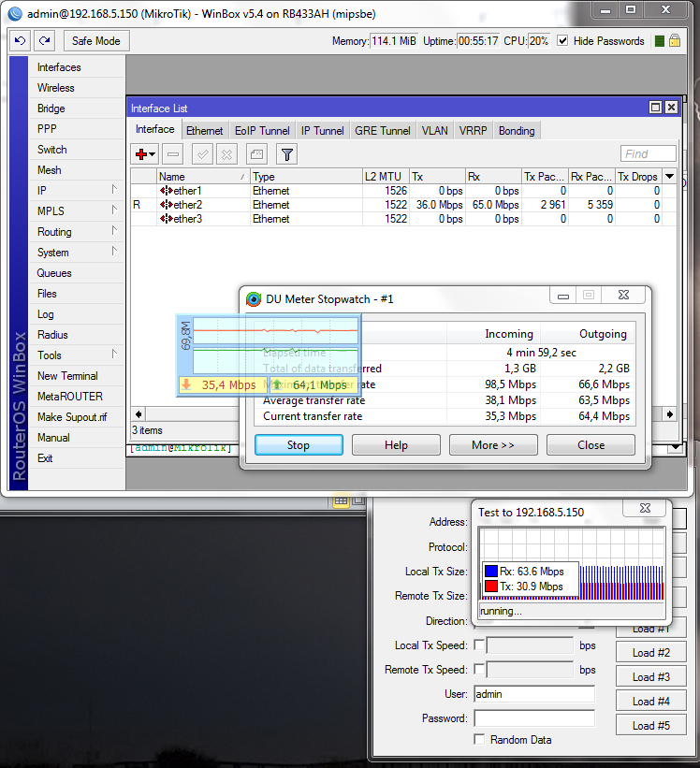Viewport: 700px width, 768px height.
Task: Click the More >> button
Action: click(x=493, y=444)
